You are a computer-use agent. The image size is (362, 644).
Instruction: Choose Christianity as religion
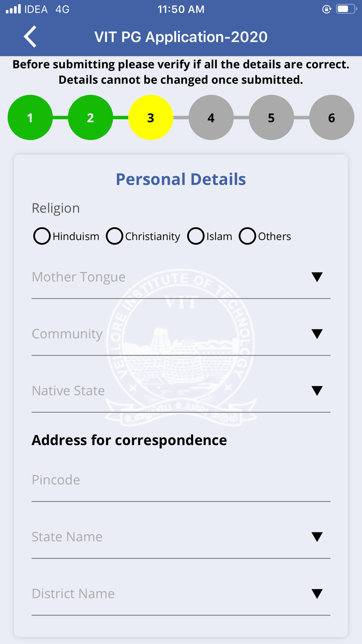point(114,236)
